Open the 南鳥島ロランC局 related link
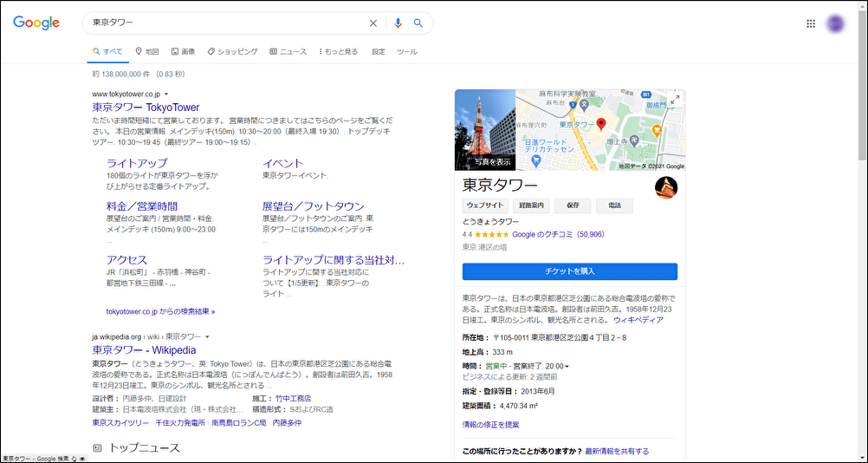This screenshot has height=463, width=868. (238, 422)
